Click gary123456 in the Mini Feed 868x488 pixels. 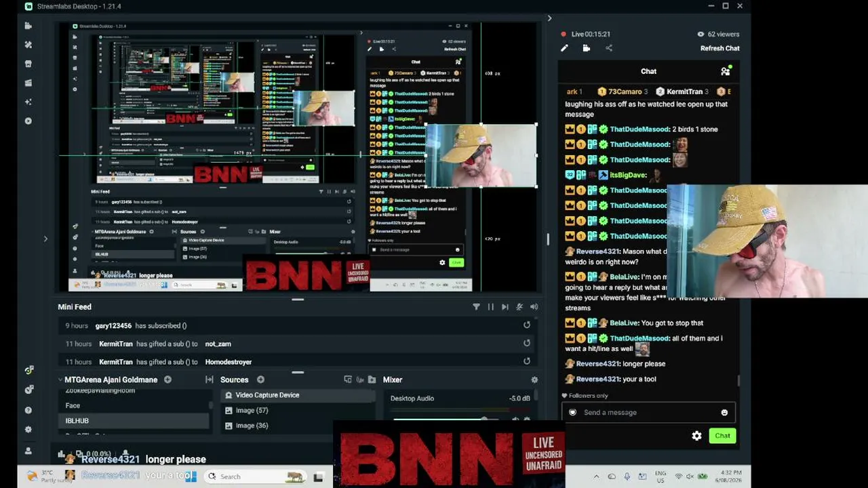click(x=113, y=326)
